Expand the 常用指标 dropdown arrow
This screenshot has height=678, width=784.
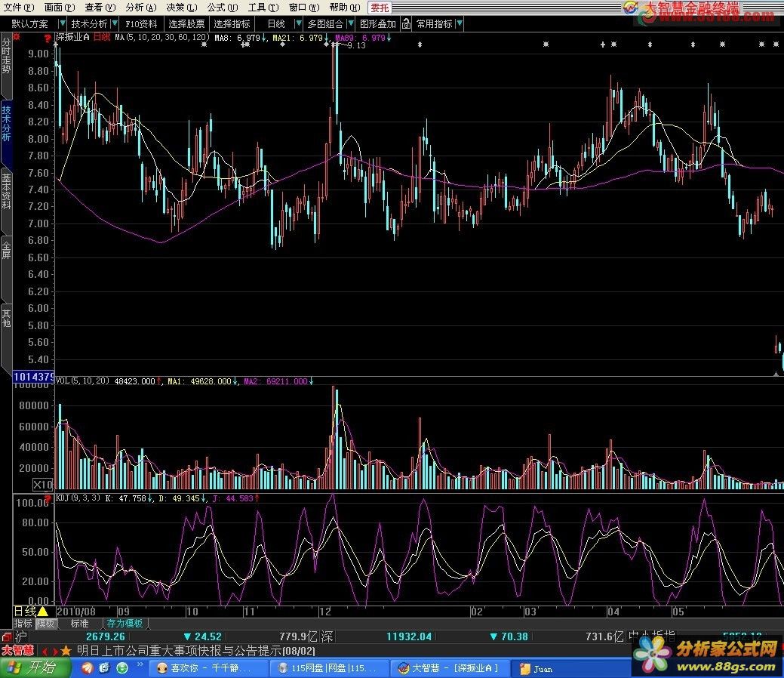pos(460,23)
